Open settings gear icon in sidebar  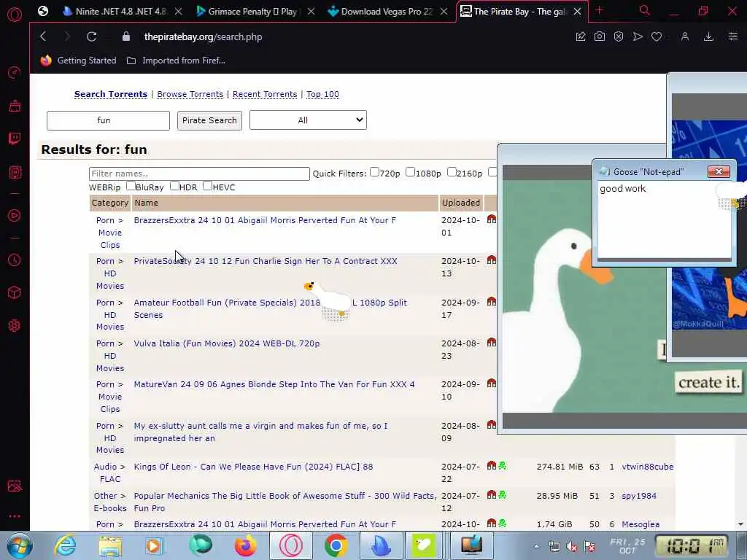point(15,326)
